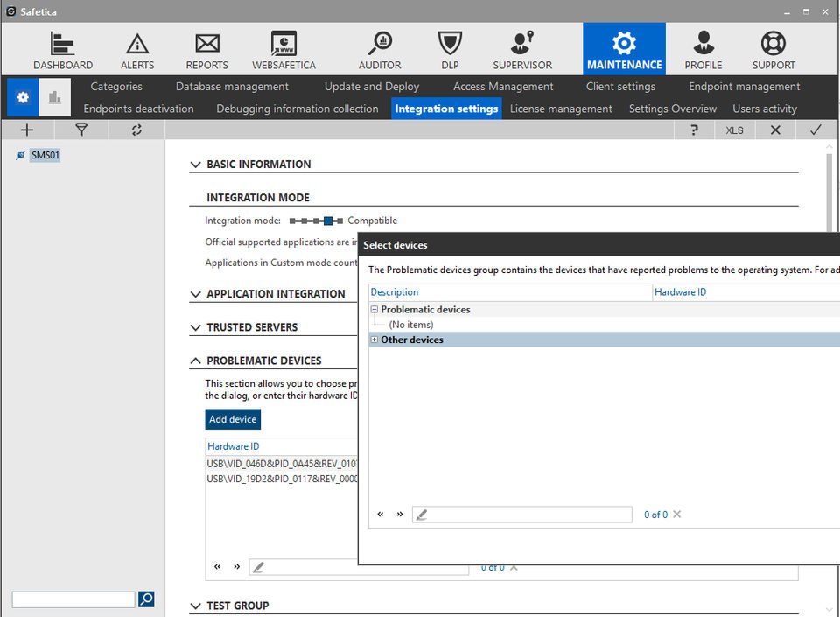Screen dimensions: 840x617
Task: Open the Endpoints deactivation tab
Action: pos(139,109)
